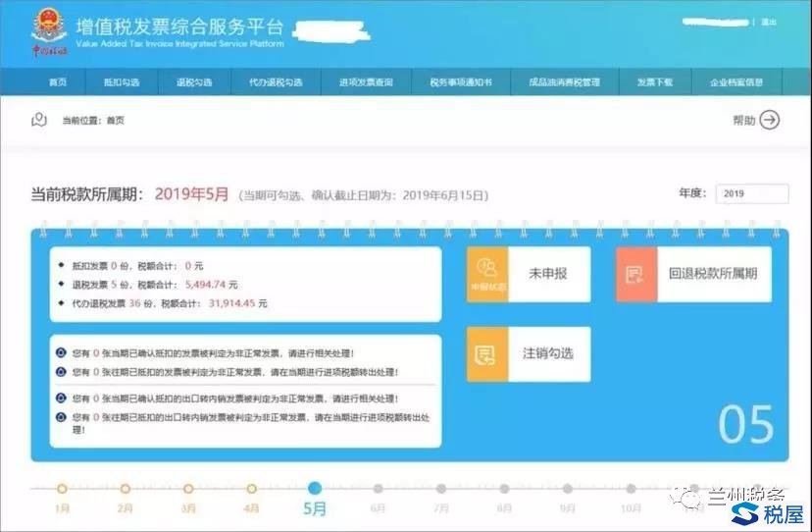Image resolution: width=812 pixels, height=532 pixels.
Task: Open the 年度 year selector showing 2019
Action: (x=751, y=193)
